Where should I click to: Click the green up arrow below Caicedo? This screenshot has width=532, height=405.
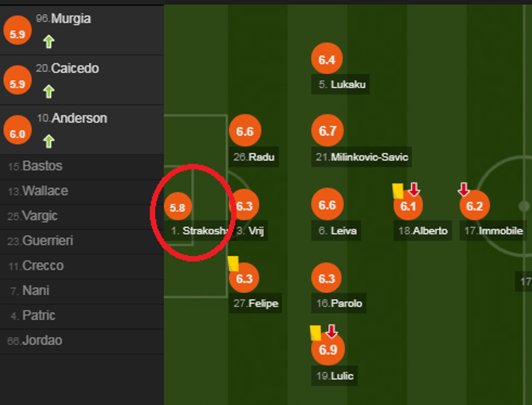(48, 92)
